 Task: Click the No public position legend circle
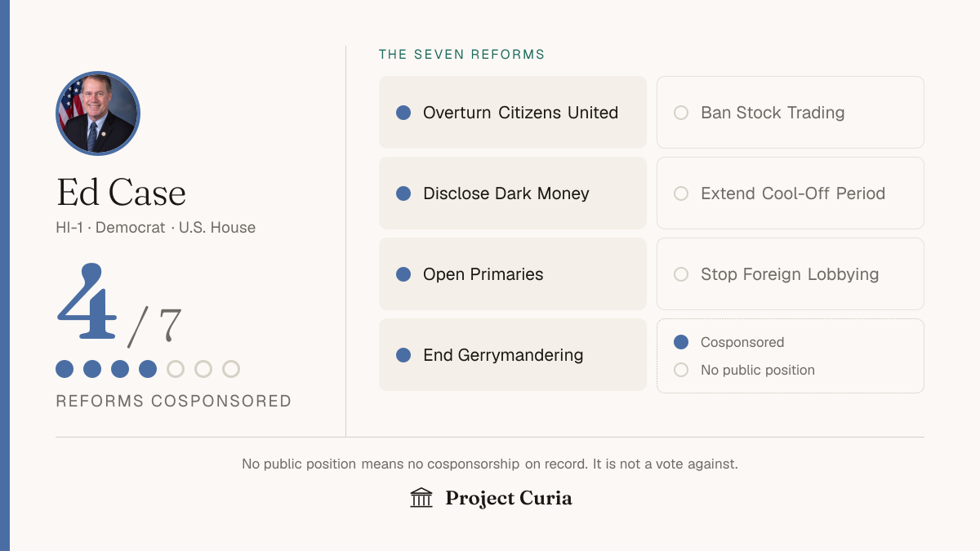coord(681,370)
